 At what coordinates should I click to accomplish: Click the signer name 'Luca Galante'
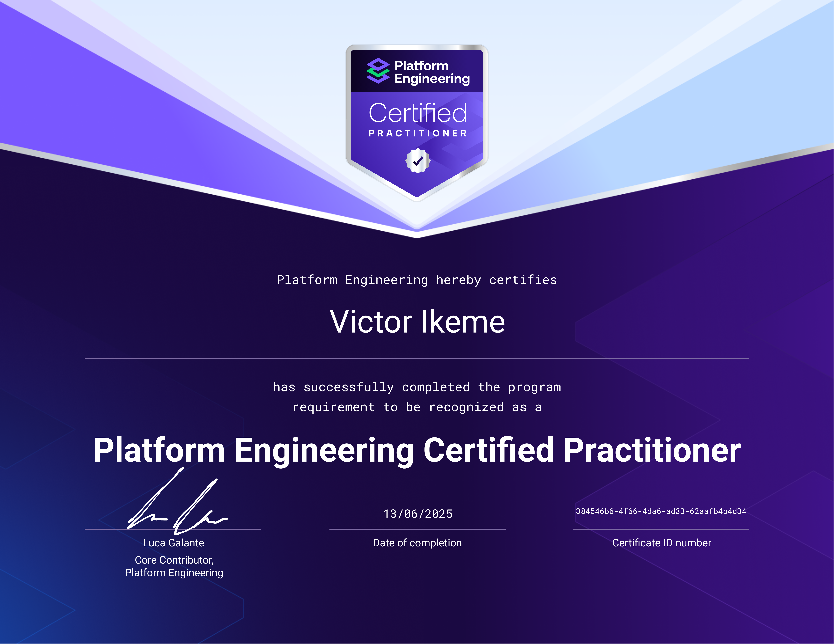tap(174, 543)
